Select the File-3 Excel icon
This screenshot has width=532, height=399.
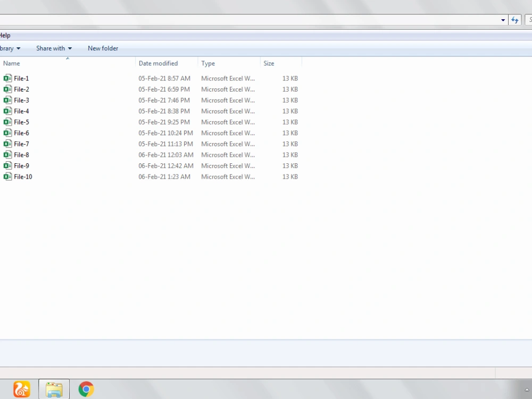pos(7,100)
